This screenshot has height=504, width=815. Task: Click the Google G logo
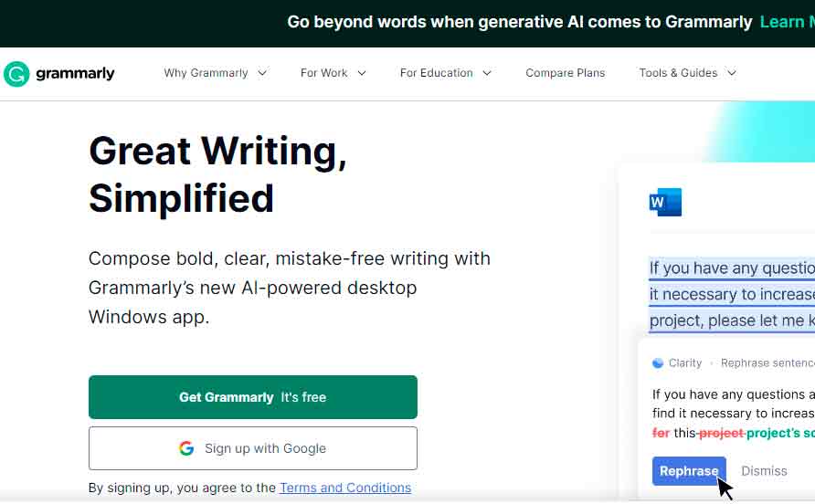click(x=186, y=448)
